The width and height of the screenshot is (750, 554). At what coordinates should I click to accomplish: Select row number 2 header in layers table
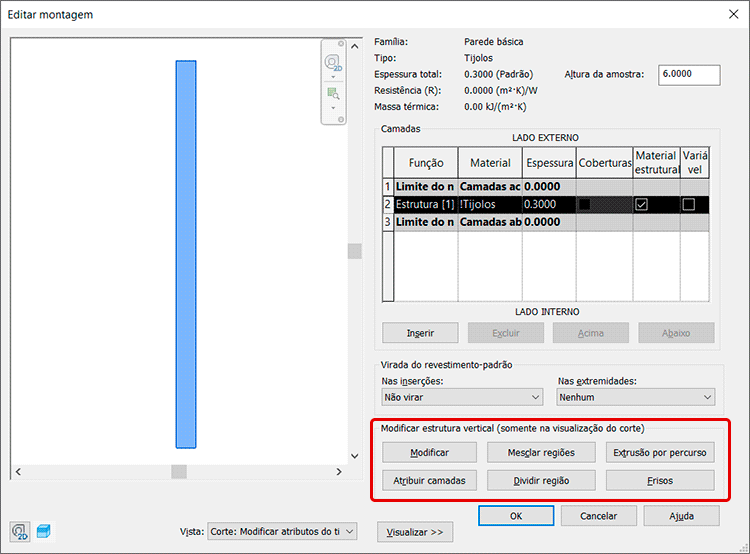[x=388, y=205]
